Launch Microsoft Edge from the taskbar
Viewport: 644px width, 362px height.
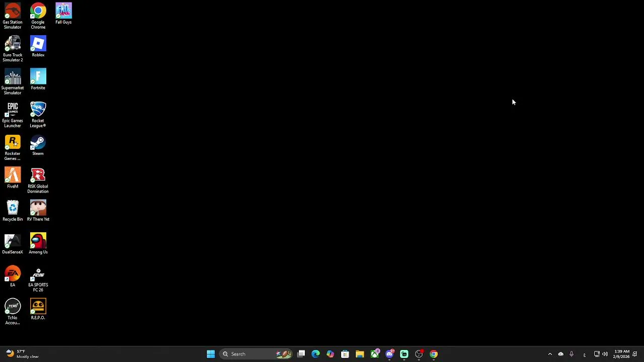point(315,354)
